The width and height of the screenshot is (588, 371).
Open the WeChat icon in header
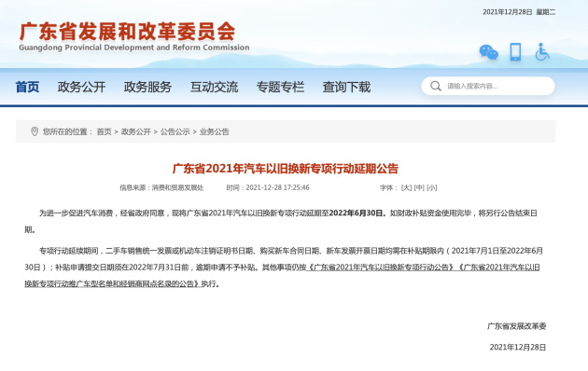[x=489, y=52]
